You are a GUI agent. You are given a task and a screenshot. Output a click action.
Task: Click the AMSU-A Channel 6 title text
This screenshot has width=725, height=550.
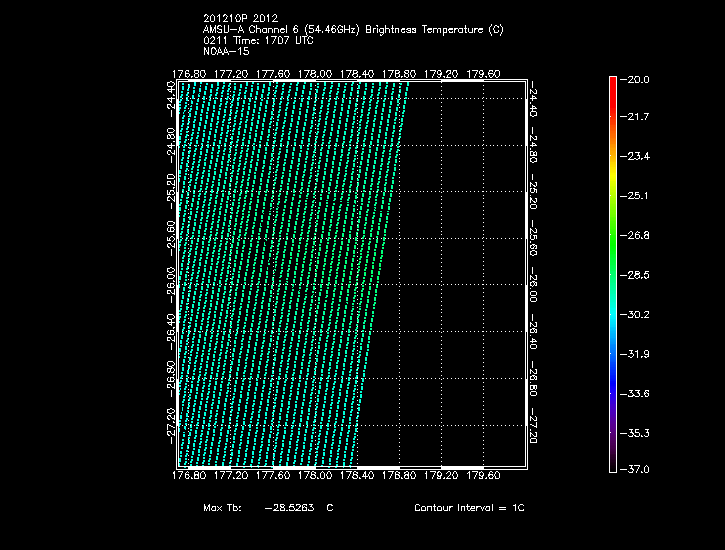point(352,30)
